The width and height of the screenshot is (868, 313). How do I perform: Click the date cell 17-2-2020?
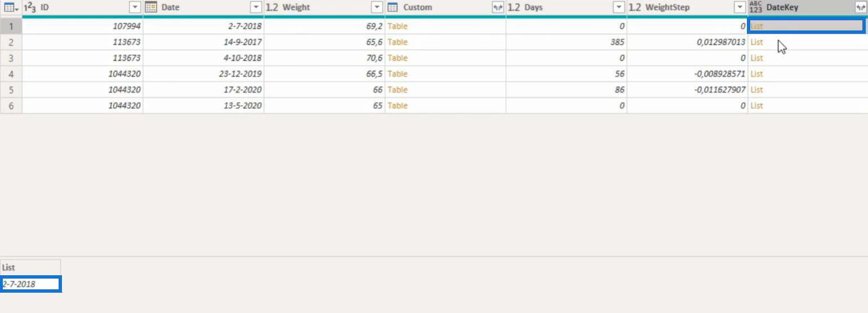point(204,90)
